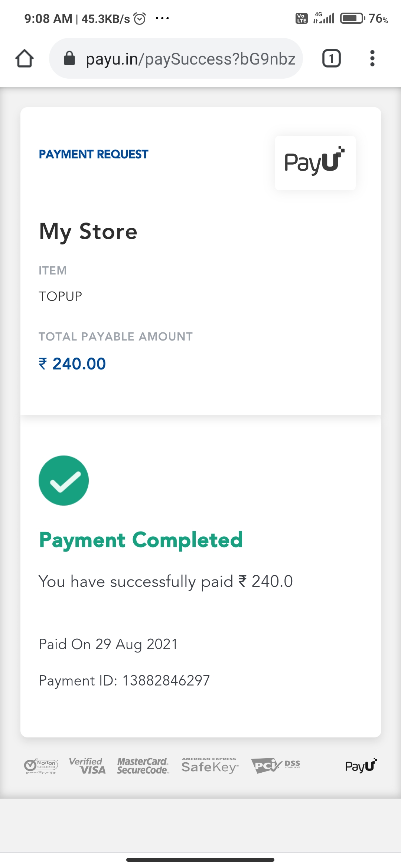401x868 pixels.
Task: Click the payu.in address bar
Action: 190,59
